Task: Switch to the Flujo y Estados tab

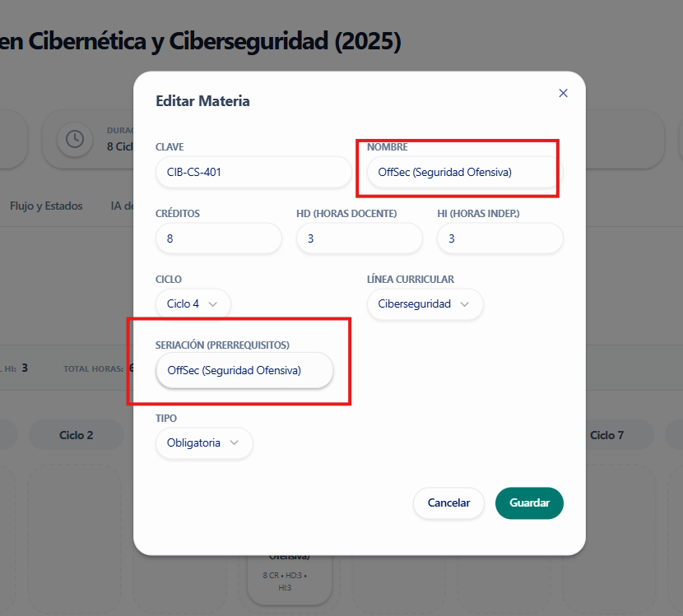Action: point(46,206)
